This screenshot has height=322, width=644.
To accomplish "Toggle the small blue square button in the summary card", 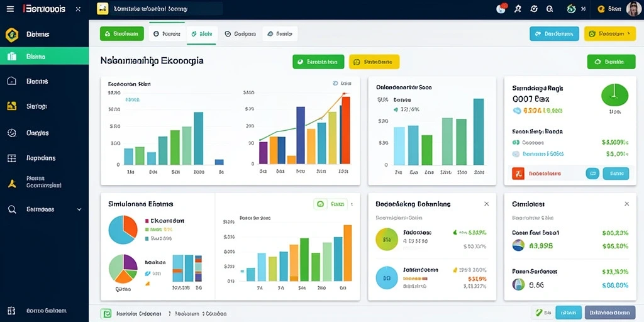I will tap(592, 174).
